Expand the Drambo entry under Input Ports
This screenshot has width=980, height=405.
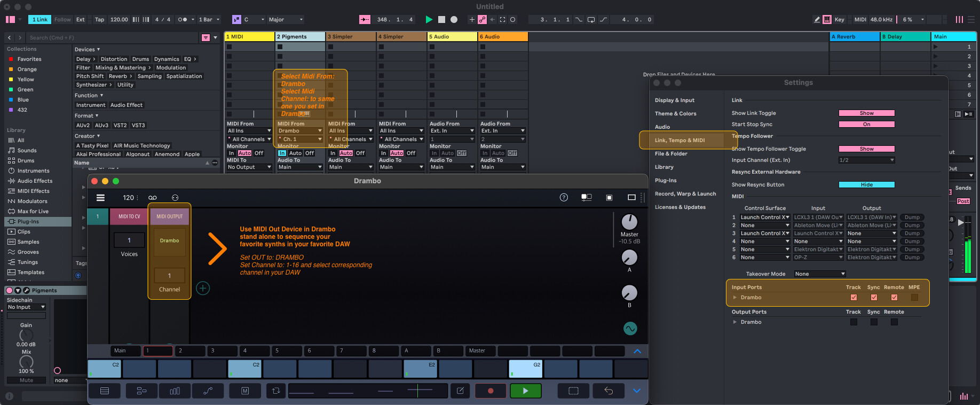735,298
